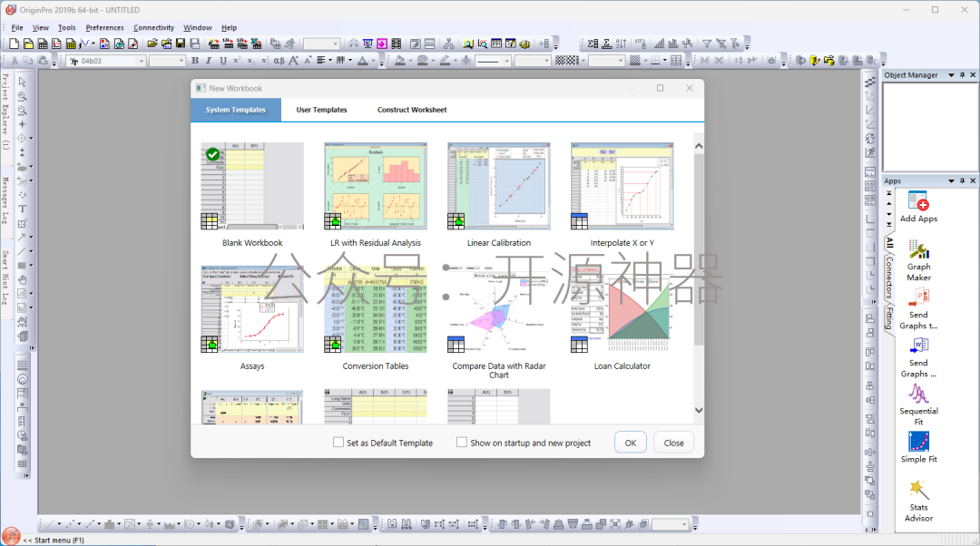Choose Compare Data with Radar Chart template
Viewport: 980px width, 546px height.
coord(499,322)
